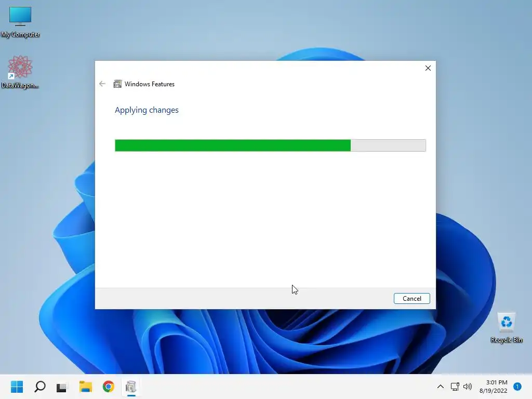Select the DataWagon desktop shortcut

coord(20,72)
